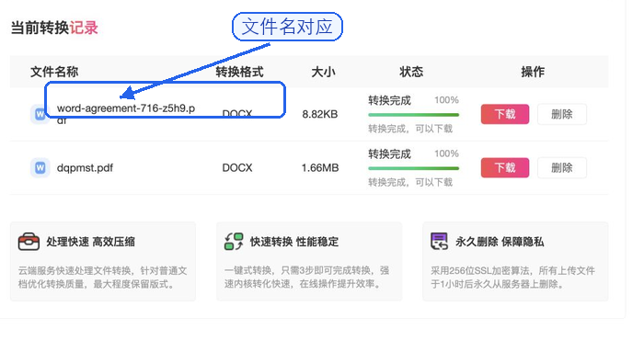Click 处理快速 高效压缩 card title

pyautogui.click(x=91, y=242)
